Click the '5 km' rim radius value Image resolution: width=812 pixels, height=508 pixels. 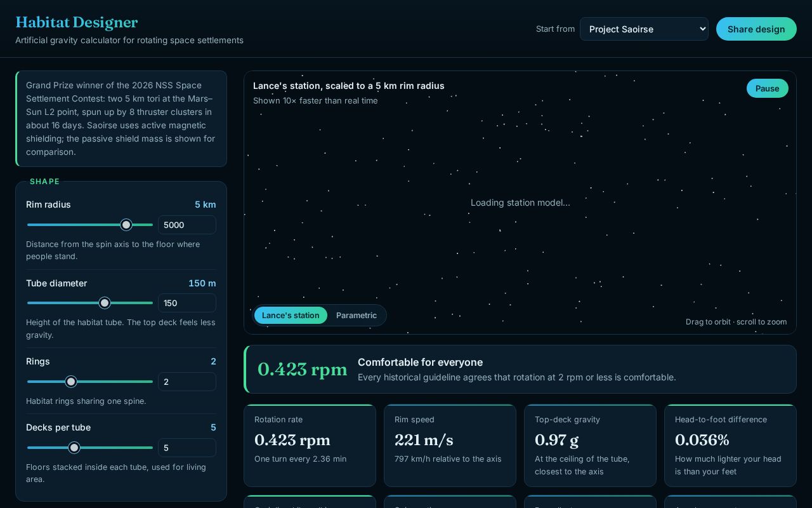[206, 204]
